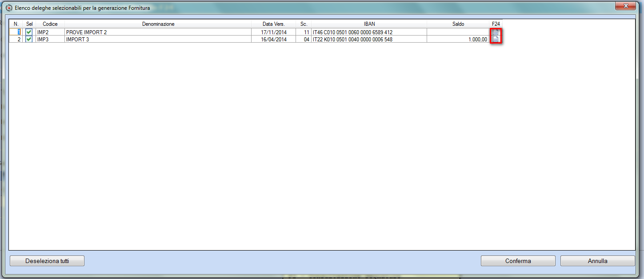Click the F24 column header

point(496,24)
